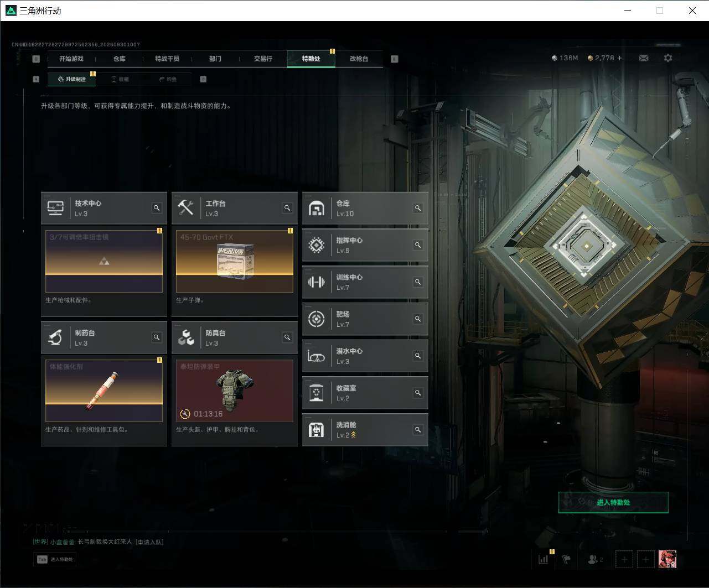This screenshot has width=709, height=588.
Task: Select the 升级制造 sub-tab
Action: coord(72,79)
